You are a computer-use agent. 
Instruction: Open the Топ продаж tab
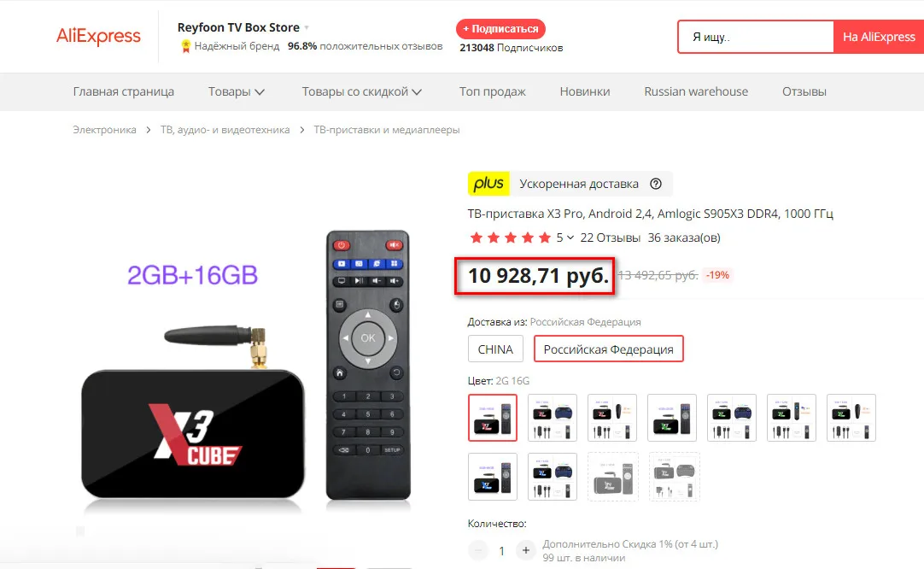coord(492,91)
